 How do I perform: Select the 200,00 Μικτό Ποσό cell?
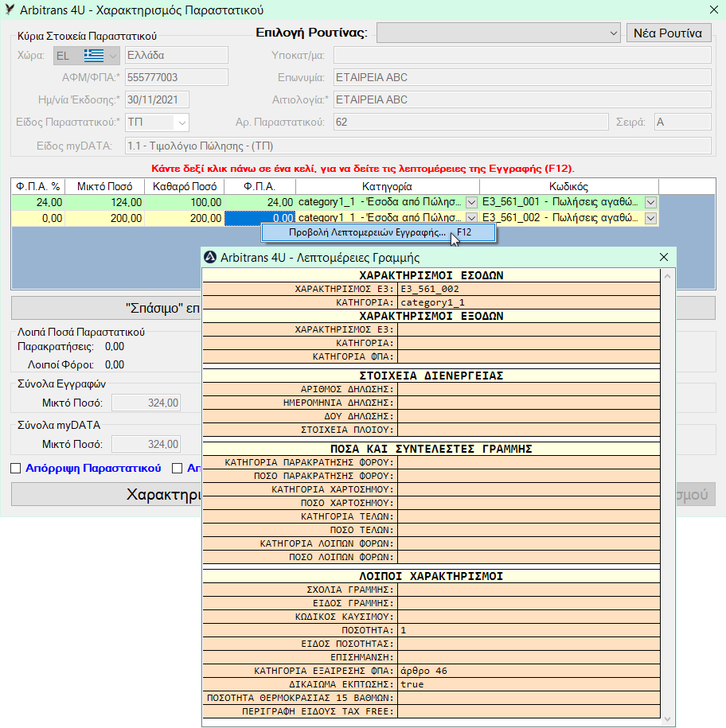(104, 218)
